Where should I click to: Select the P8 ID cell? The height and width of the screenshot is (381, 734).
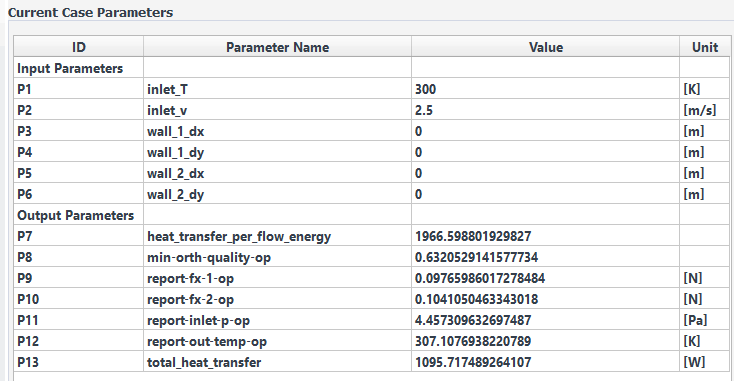(x=79, y=257)
